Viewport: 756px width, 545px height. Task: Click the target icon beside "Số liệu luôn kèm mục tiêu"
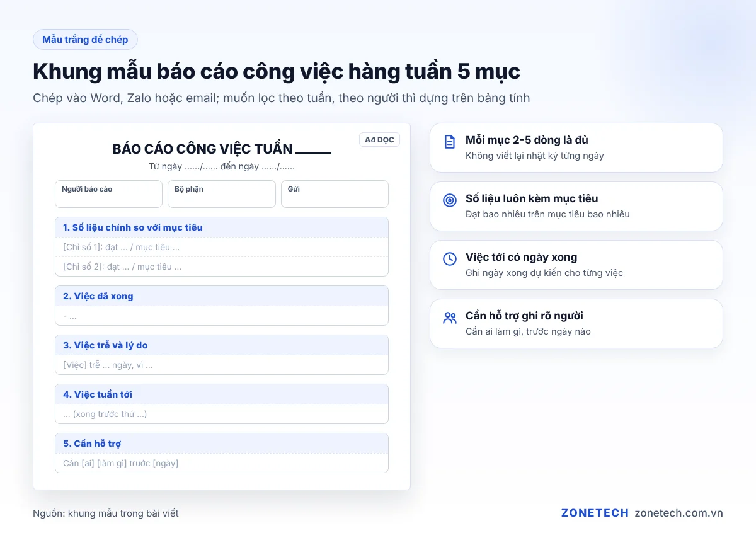click(x=450, y=200)
